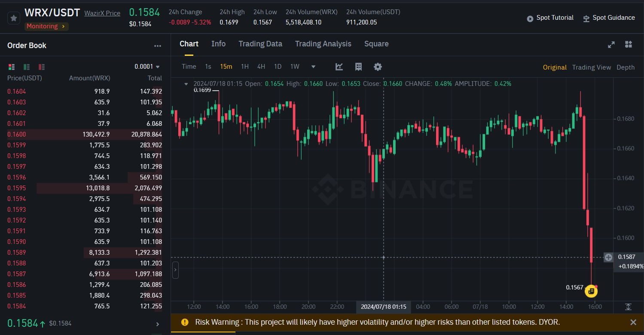Open the Trading Data tab
Viewport: 644px width, 335px height.
[x=260, y=44]
